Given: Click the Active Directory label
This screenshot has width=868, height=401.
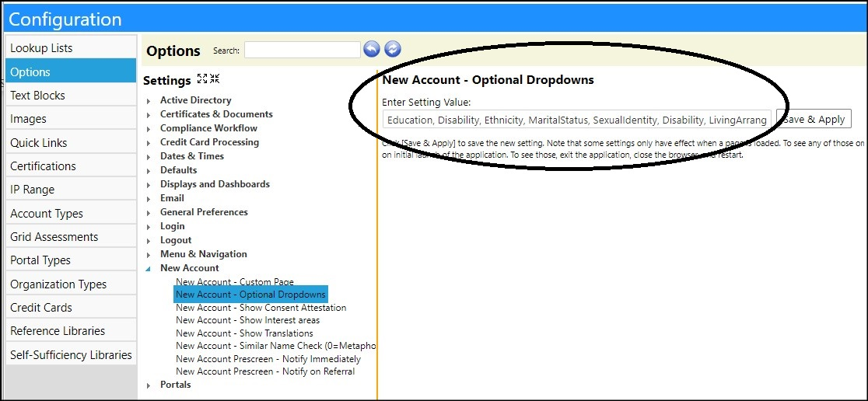Looking at the screenshot, I should coord(195,100).
